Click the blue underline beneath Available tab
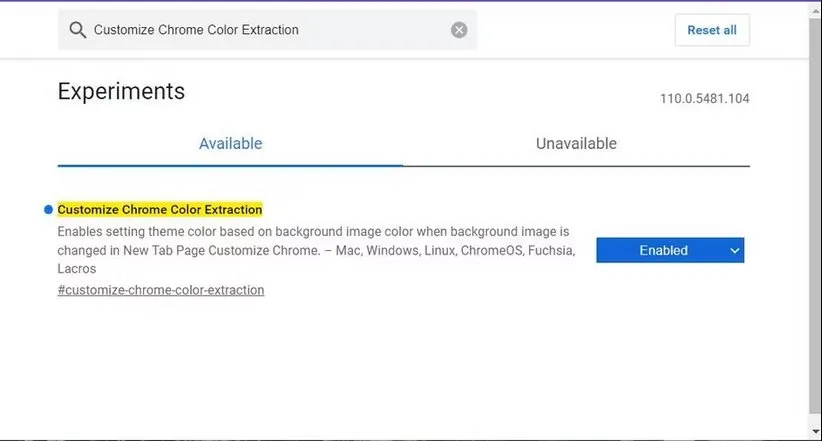The image size is (822, 441). pyautogui.click(x=230, y=165)
